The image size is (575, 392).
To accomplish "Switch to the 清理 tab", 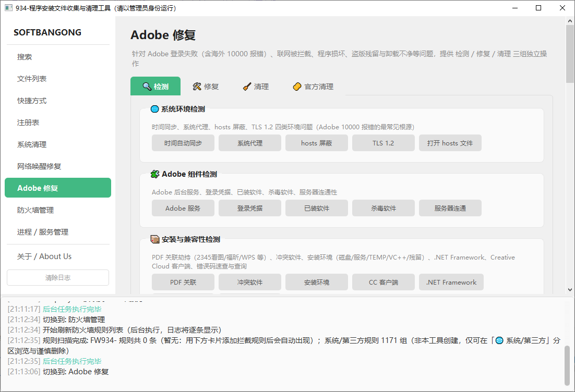I will tap(256, 87).
